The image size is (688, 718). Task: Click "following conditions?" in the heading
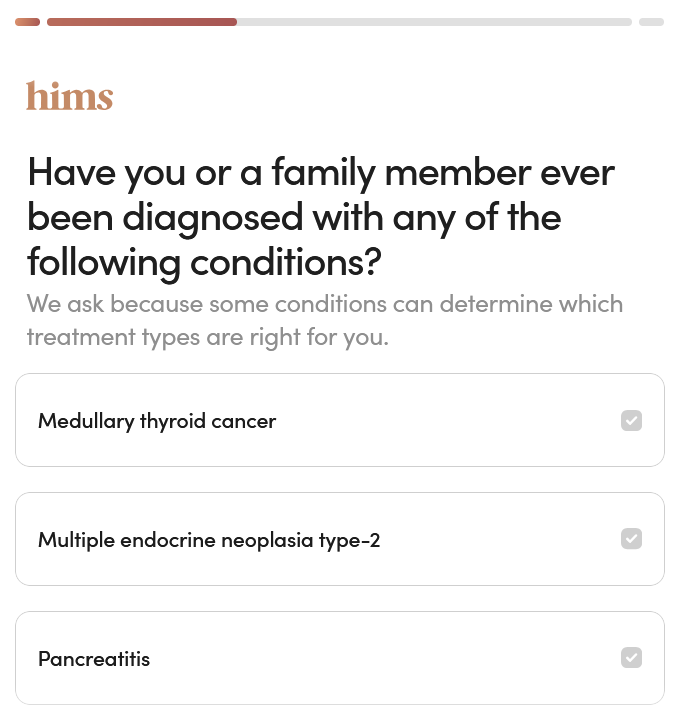204,261
